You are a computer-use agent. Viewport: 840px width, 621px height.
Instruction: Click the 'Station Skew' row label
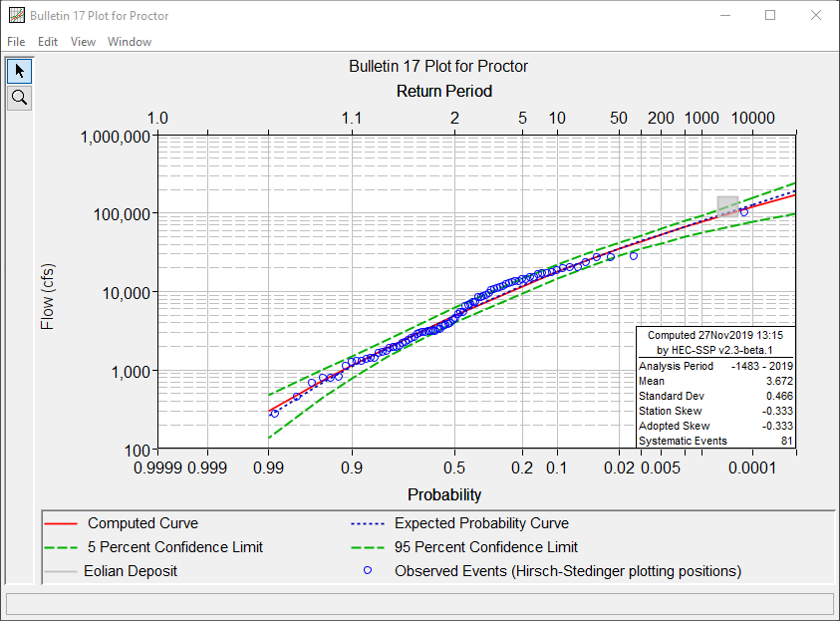[x=671, y=411]
